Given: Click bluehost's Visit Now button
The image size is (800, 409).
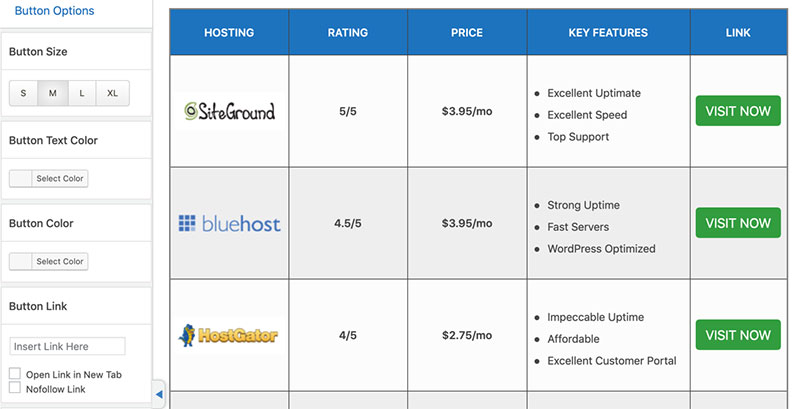Looking at the screenshot, I should [738, 223].
